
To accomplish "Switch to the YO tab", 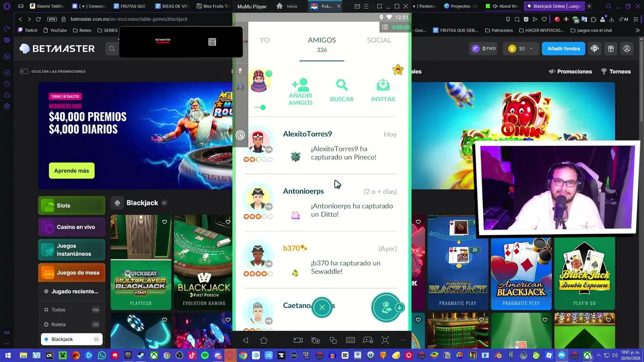I will [265, 40].
